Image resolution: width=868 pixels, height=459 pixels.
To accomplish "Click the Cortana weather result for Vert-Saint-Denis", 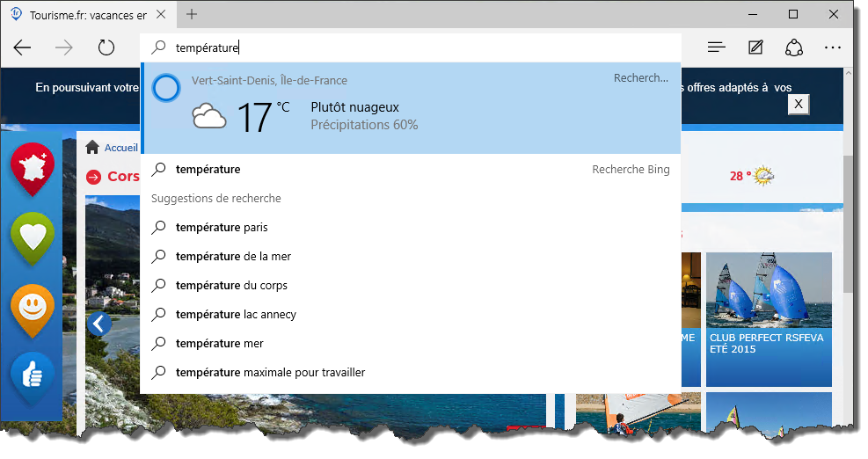I will pyautogui.click(x=411, y=108).
